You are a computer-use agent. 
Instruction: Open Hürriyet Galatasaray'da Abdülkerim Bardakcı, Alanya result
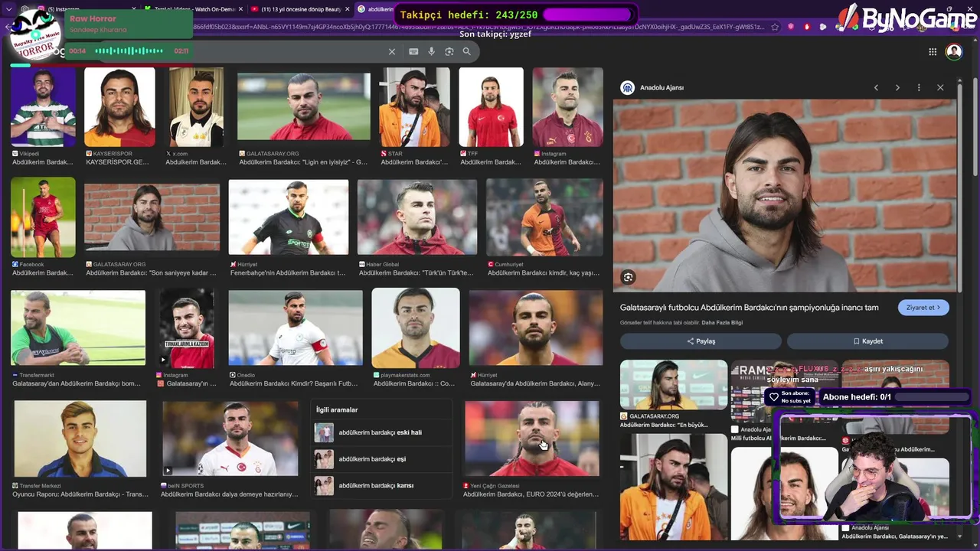[536, 328]
